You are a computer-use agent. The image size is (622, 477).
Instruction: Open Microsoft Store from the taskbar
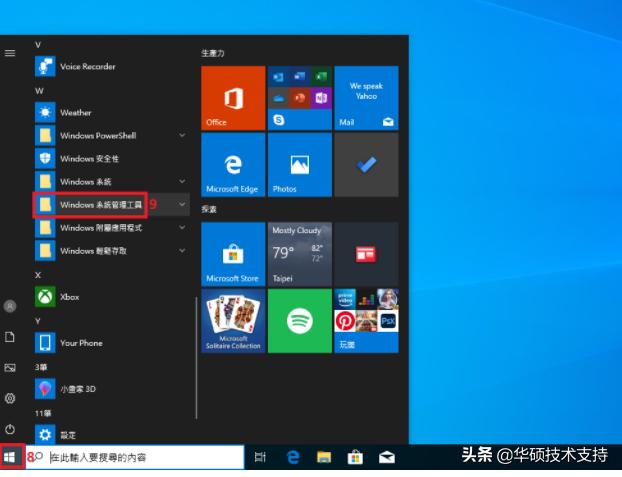click(x=355, y=457)
